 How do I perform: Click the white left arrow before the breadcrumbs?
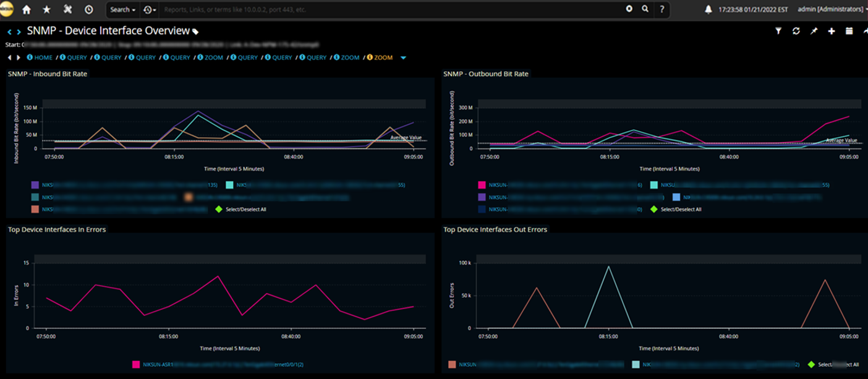[x=10, y=57]
